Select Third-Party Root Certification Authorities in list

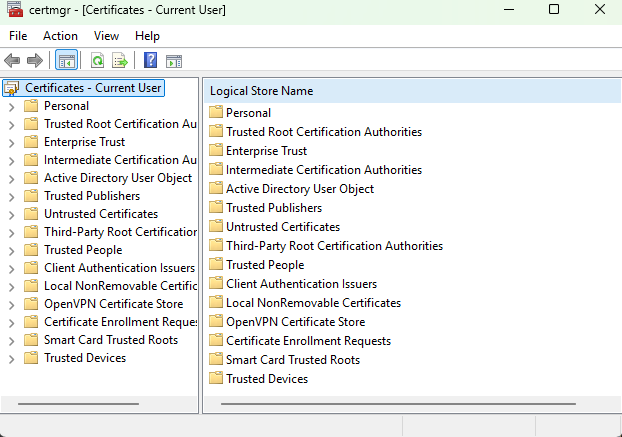tap(334, 246)
